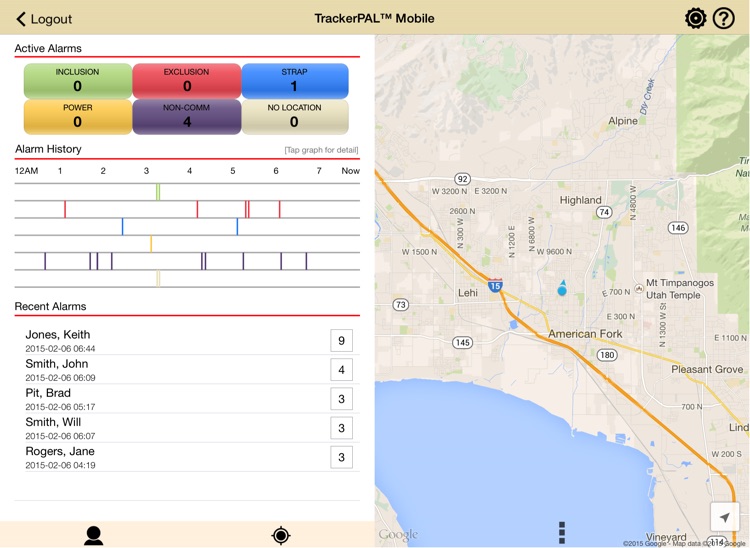The height and width of the screenshot is (548, 750).
Task: Tap the 'Tap graph for detail' hint
Action: [321, 150]
